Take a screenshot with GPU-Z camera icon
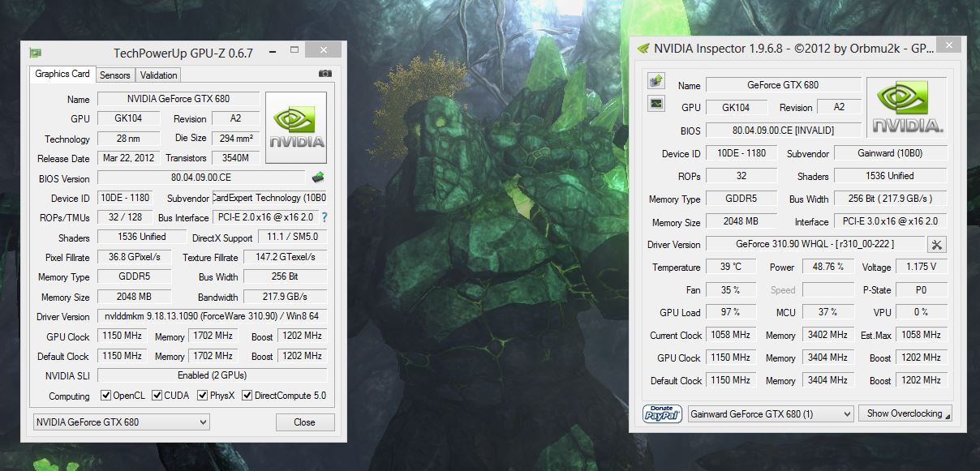 (x=325, y=74)
